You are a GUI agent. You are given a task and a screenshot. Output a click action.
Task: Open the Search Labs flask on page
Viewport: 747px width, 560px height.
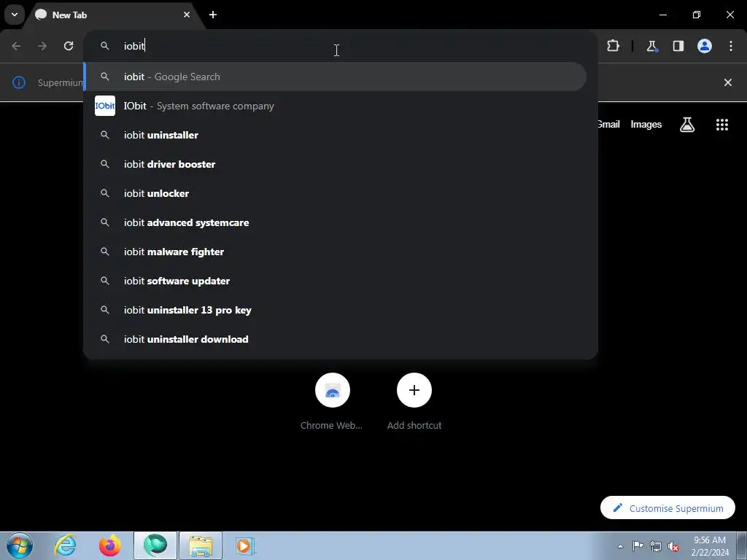(x=687, y=125)
